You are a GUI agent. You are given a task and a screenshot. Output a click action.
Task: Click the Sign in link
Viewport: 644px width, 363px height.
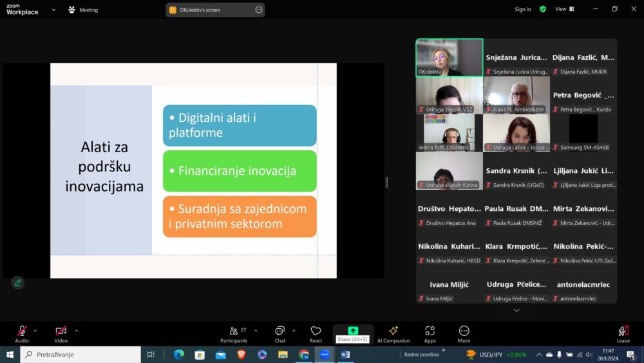pyautogui.click(x=523, y=9)
